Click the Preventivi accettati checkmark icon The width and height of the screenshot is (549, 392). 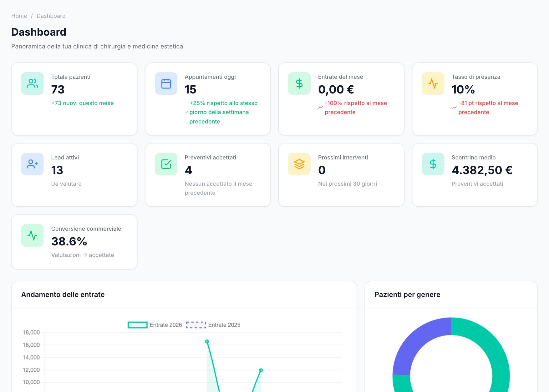166,164
